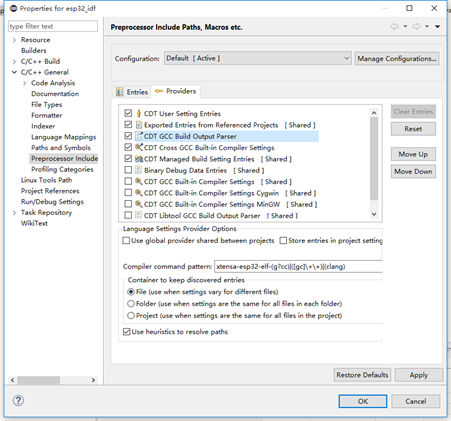Click the back navigation arrow icon
This screenshot has width=451, height=421.
click(x=395, y=26)
